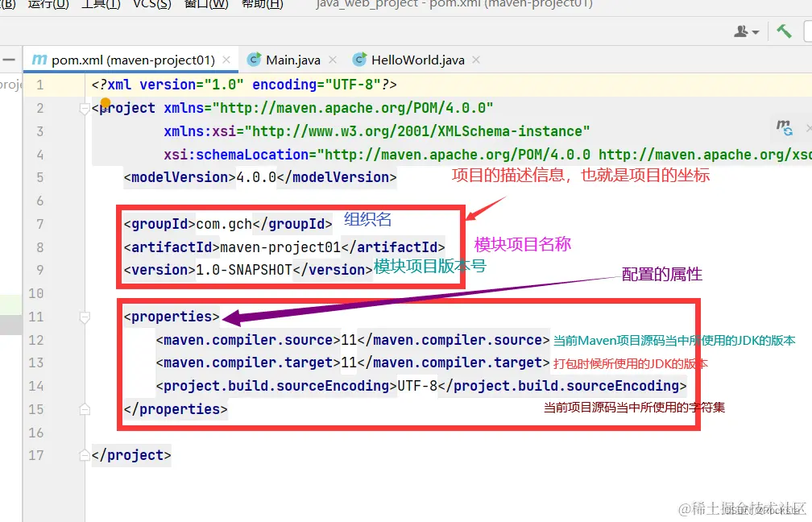Collapse the properties fold marker on line 11
Image resolution: width=812 pixels, height=522 pixels.
pos(85,317)
